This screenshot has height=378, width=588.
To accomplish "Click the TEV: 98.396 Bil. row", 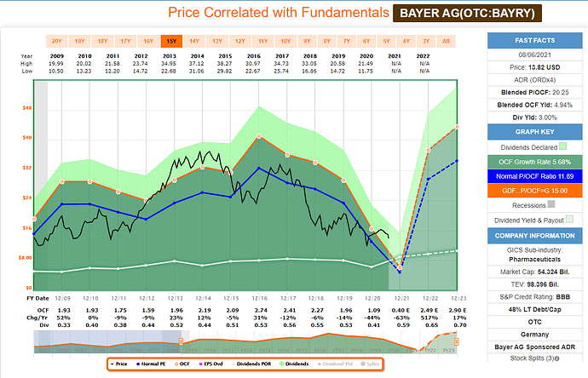I will [535, 284].
